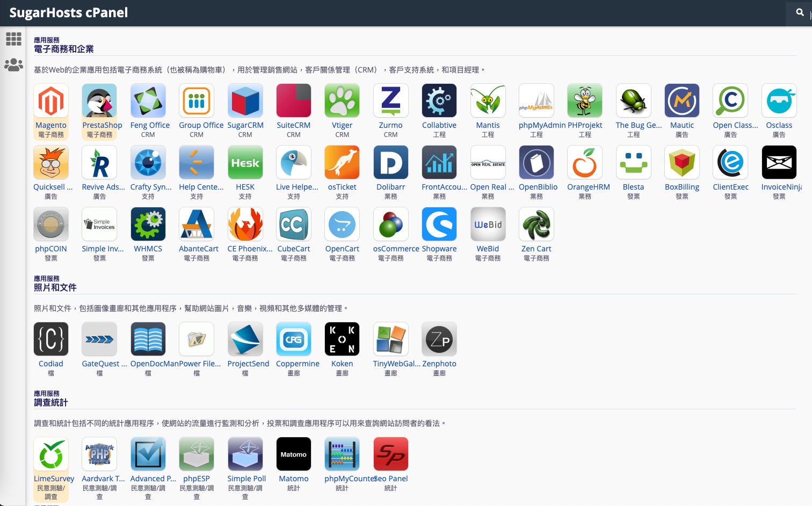This screenshot has height=506, width=812.
Task: Open The Bug Genie beetle icon
Action: coord(634,100)
